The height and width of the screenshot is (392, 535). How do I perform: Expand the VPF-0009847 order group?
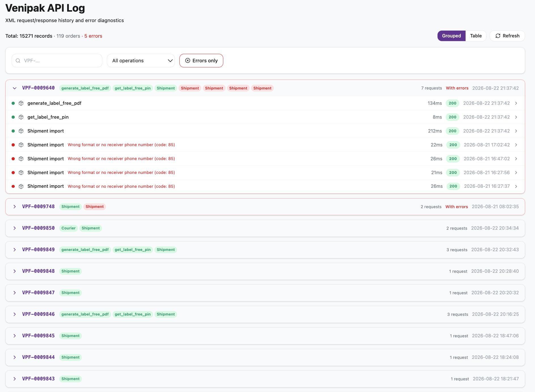[x=14, y=293]
